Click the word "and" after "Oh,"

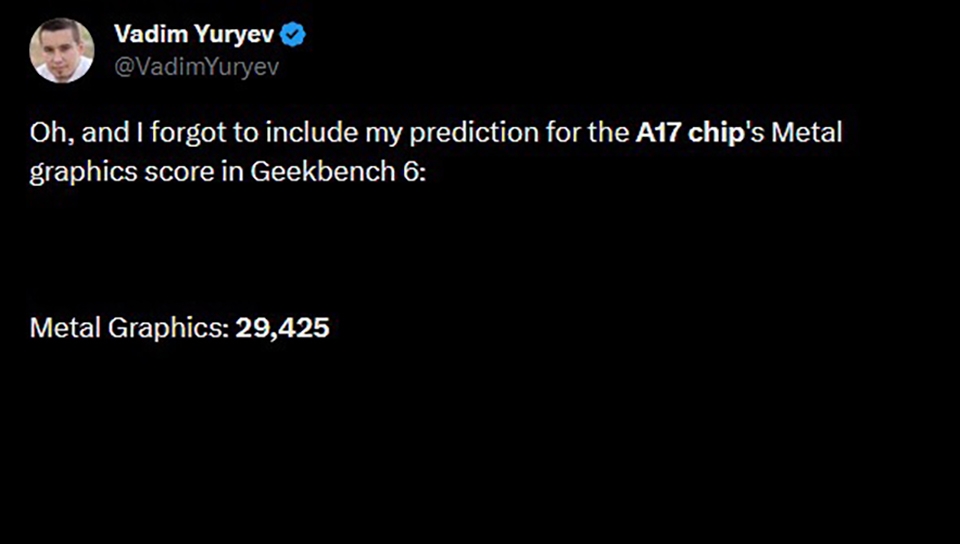point(95,134)
